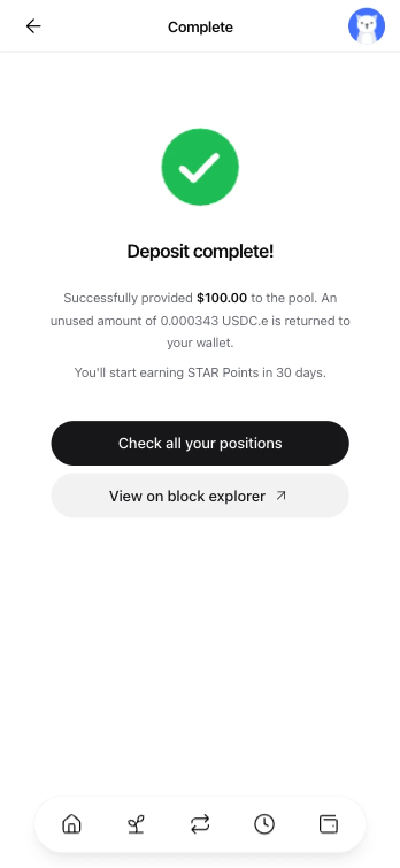
Task: Click the external link arrow icon
Action: (x=280, y=496)
